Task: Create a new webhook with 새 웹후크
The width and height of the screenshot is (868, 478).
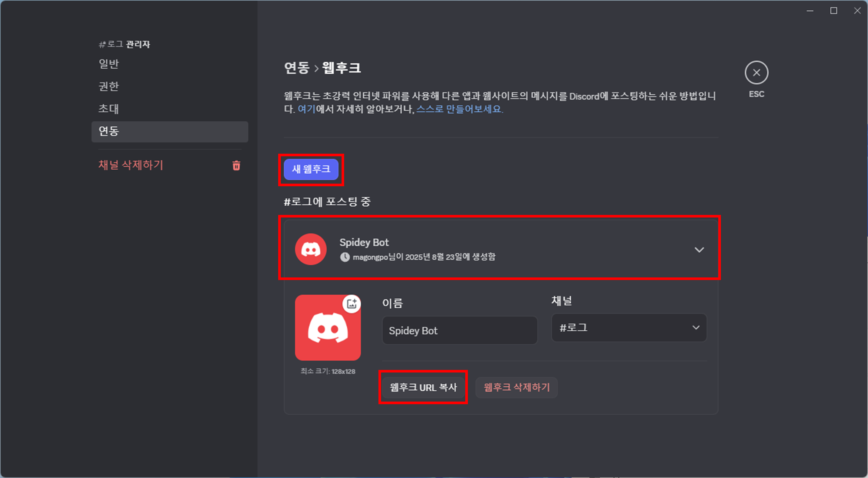Action: (x=311, y=169)
